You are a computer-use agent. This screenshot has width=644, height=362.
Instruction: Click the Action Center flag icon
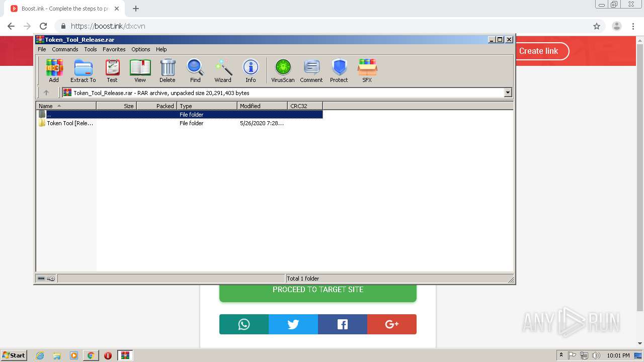tap(572, 355)
